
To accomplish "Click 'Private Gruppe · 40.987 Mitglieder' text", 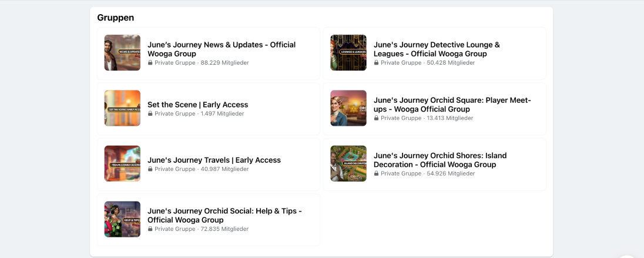I will [x=202, y=169].
